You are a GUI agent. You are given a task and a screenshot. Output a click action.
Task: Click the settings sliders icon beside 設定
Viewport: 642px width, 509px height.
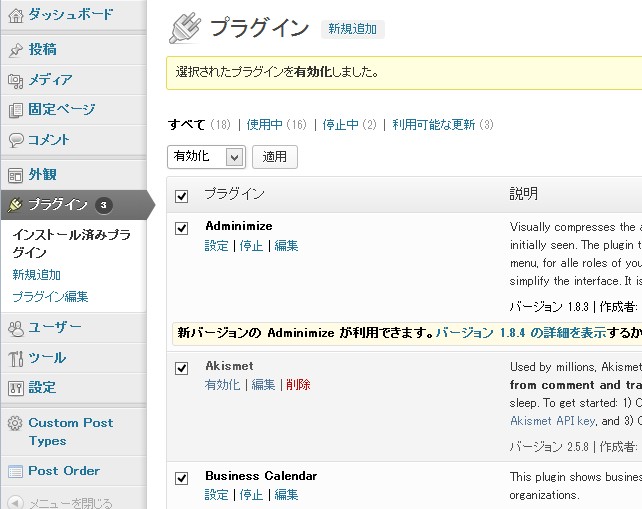click(16, 388)
